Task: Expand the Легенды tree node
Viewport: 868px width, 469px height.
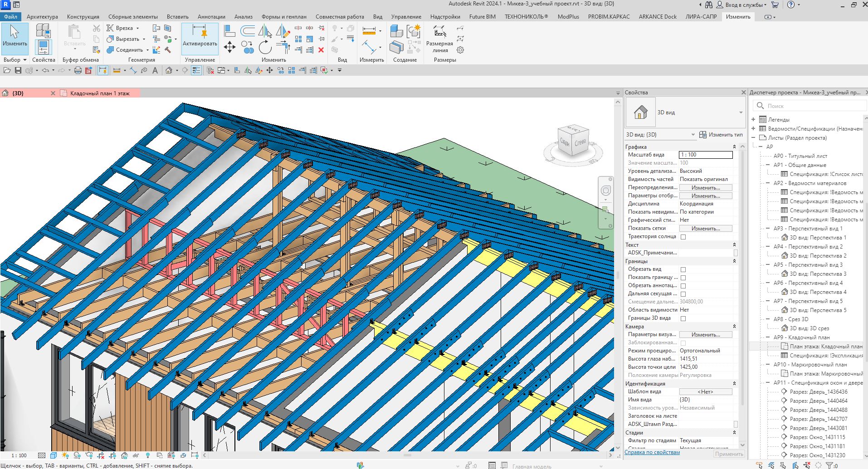Action: [753, 120]
